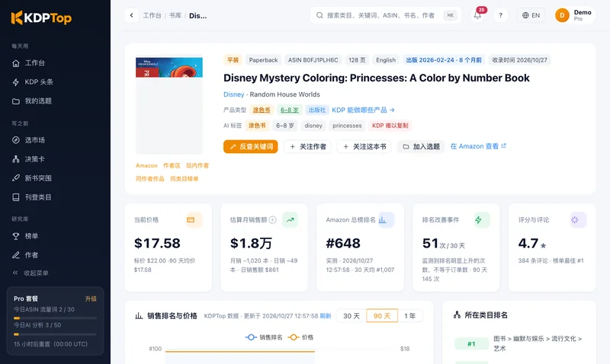Open the help question mark button
This screenshot has width=610, height=364.
[x=501, y=15]
